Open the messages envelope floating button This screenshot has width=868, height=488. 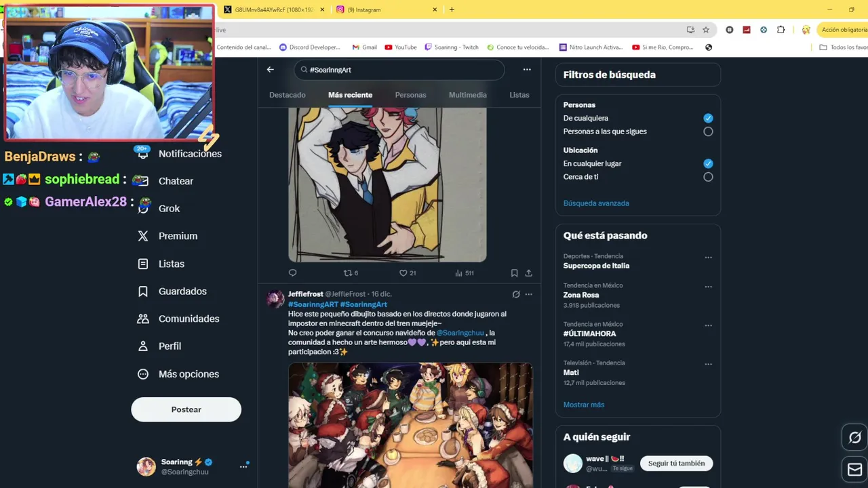click(855, 469)
